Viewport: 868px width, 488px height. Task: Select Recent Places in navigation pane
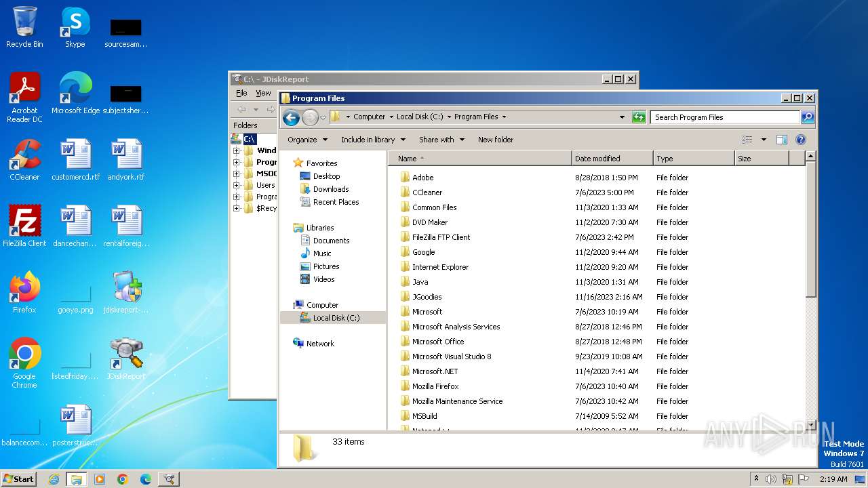[x=336, y=202]
